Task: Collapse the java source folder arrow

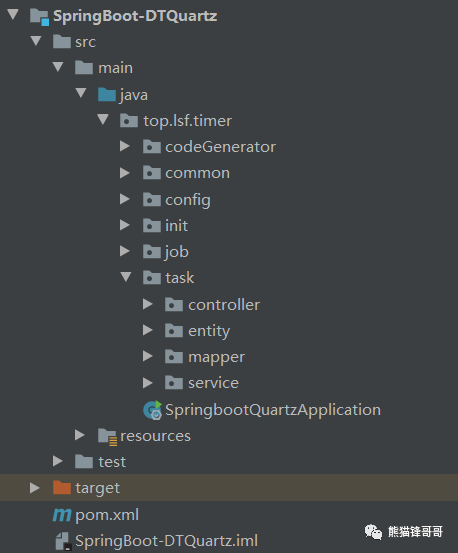Action: pyautogui.click(x=81, y=93)
